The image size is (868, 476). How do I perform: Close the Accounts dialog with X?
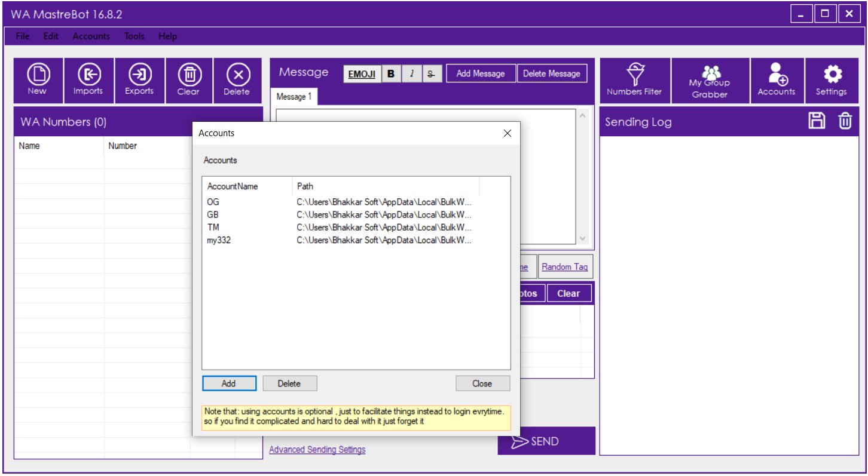pyautogui.click(x=508, y=133)
